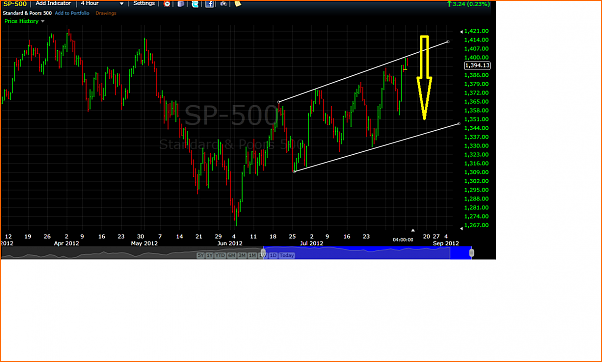602x362 pixels.
Task: Click the blue selected range in navigator
Action: [x=367, y=252]
